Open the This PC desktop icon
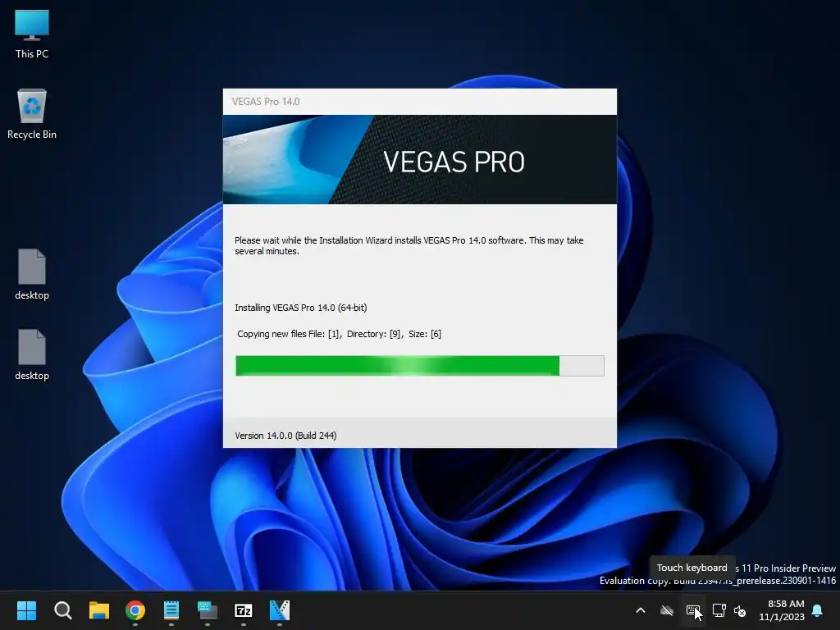 [x=32, y=34]
